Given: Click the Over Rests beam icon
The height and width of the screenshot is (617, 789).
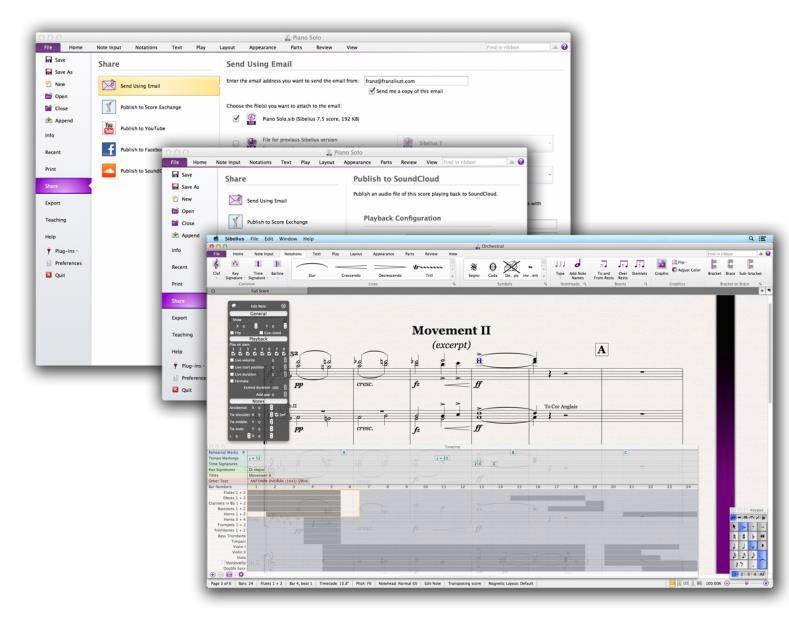Looking at the screenshot, I should [x=623, y=264].
